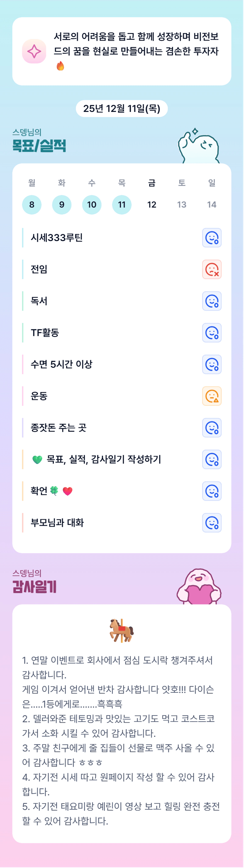Click the orange neutral-face icon for 운동
Image resolution: width=244 pixels, height=868 pixels.
point(212,396)
